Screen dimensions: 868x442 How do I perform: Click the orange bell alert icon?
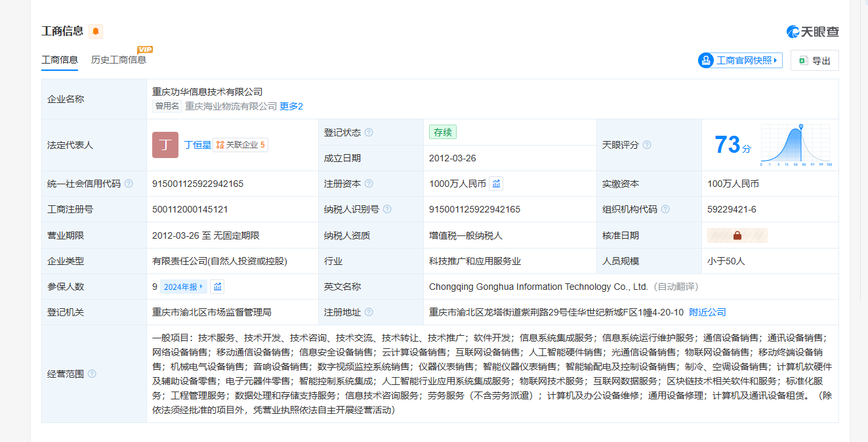click(96, 31)
